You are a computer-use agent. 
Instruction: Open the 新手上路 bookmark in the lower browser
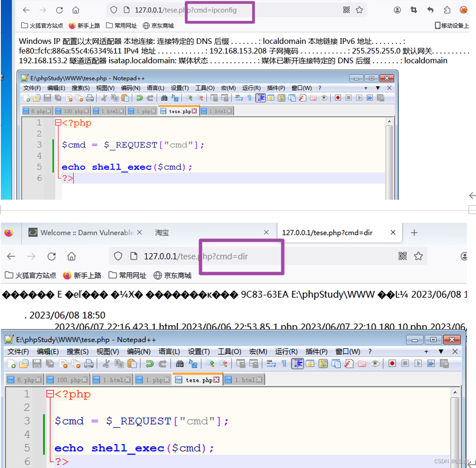click(82, 275)
